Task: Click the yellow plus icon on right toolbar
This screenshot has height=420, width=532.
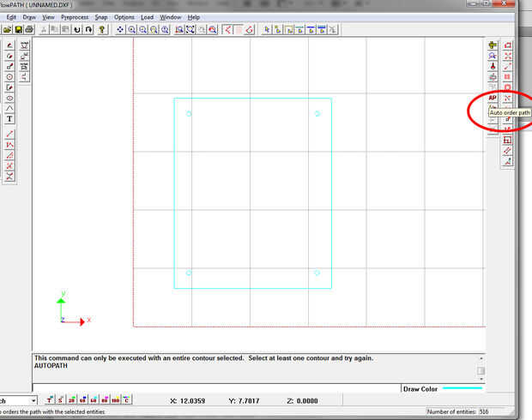Action: [493, 45]
